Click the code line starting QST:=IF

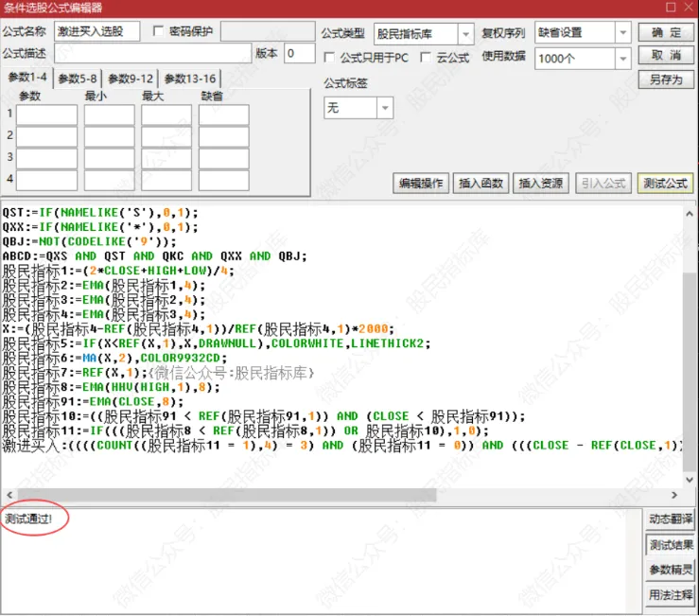point(100,213)
